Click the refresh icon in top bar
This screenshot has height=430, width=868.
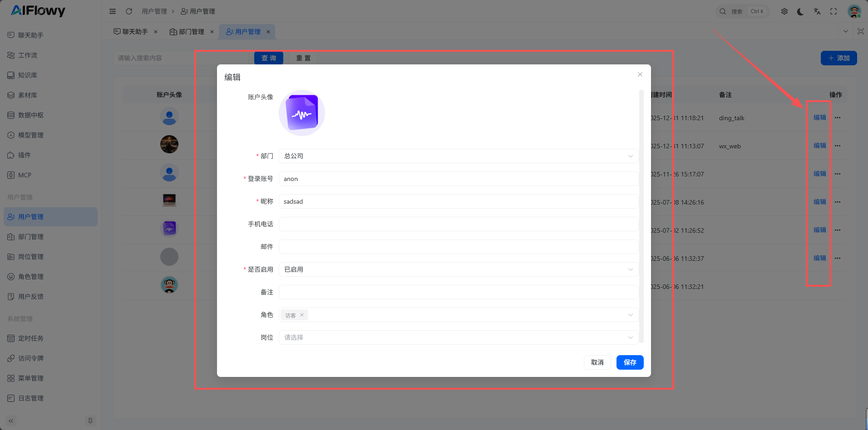129,11
